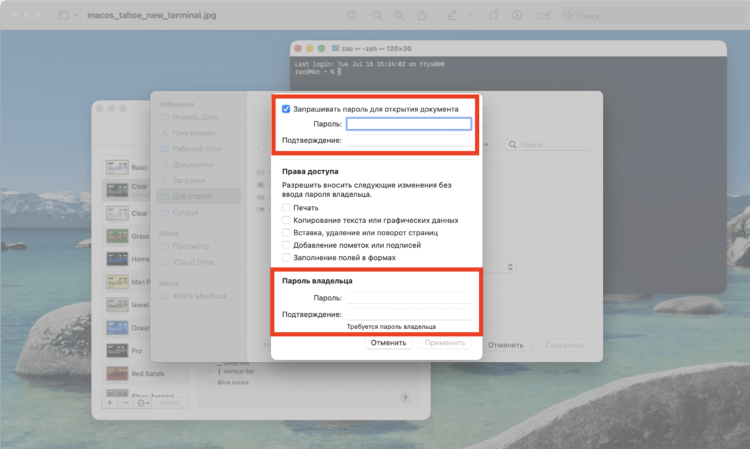Select Для статей folder in sidebar
This screenshot has width=750, height=449.
pos(198,196)
